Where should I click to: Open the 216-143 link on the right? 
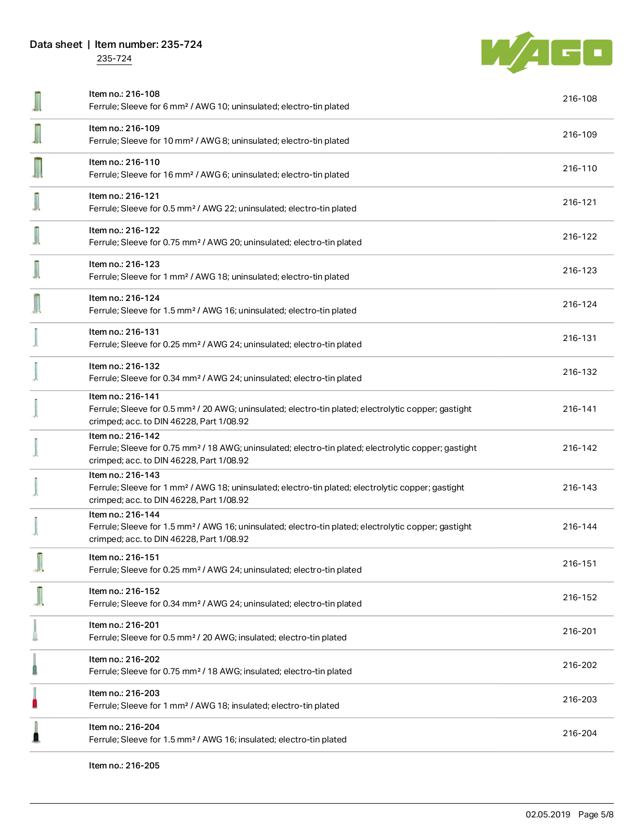[x=579, y=488]
